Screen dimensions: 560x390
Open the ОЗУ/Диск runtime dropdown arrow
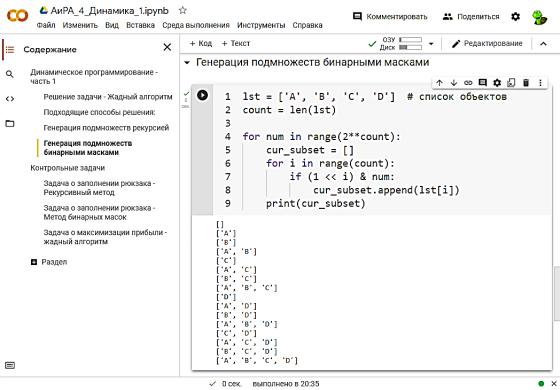431,44
